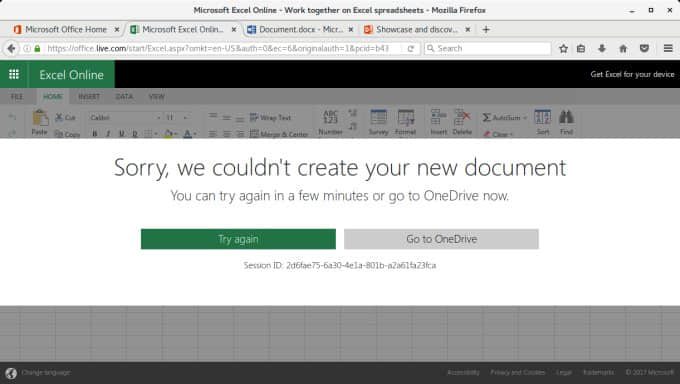Viewport: 680px width, 384px height.
Task: Click the Go to OneDrive button
Action: 441,239
